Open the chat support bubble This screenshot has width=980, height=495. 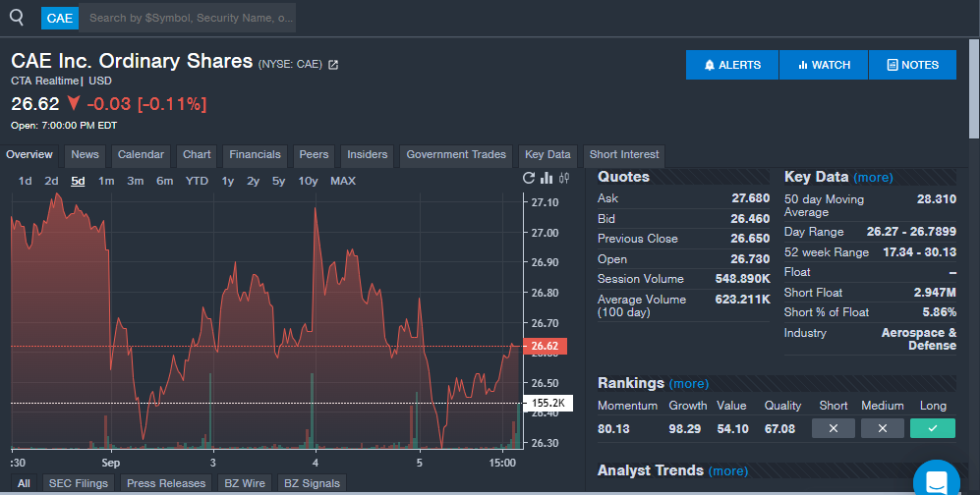click(x=936, y=479)
